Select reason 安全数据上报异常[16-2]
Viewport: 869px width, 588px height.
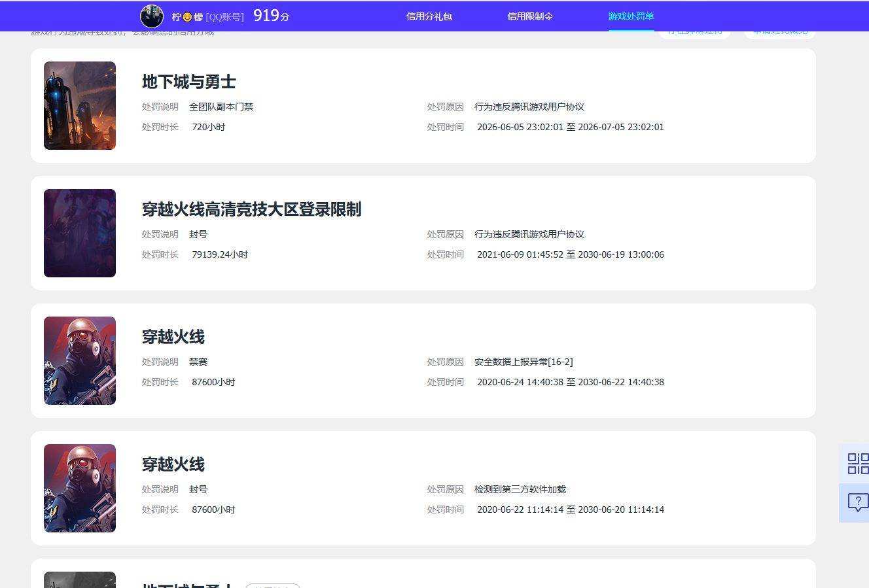tap(523, 362)
